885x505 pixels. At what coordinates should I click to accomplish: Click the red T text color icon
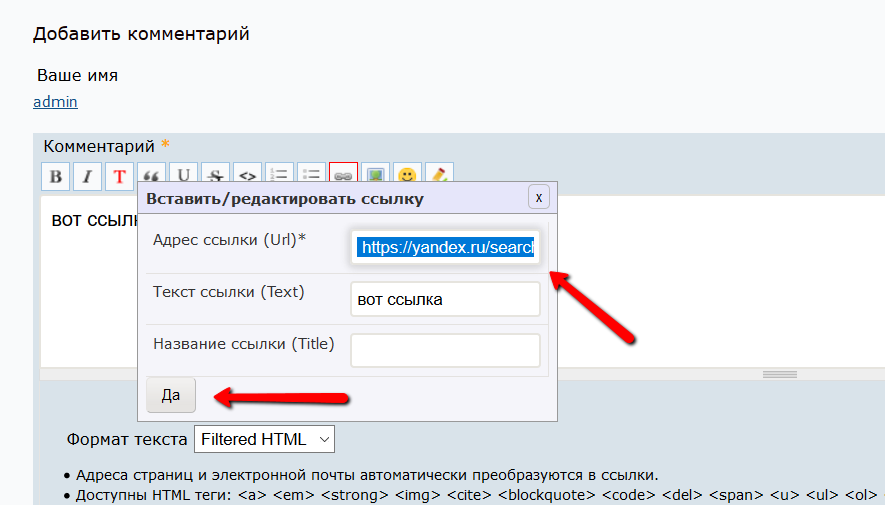coord(119,177)
